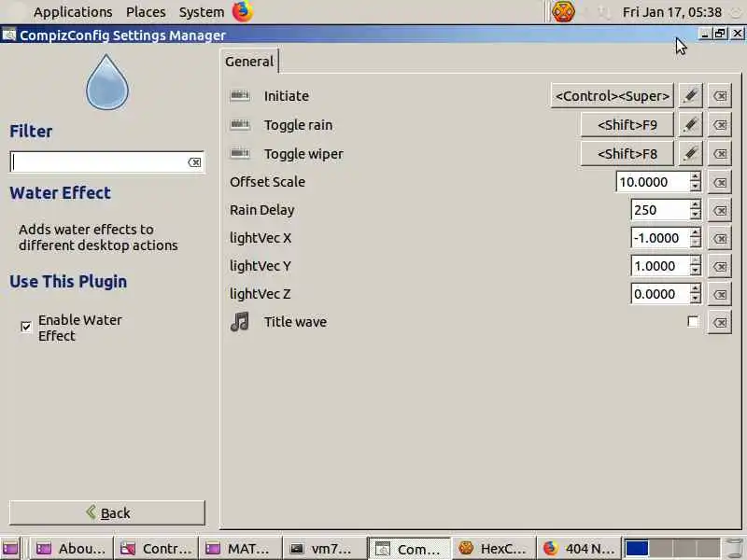747x560 pixels.
Task: Switch to HexC... taskbar window
Action: coord(494,549)
